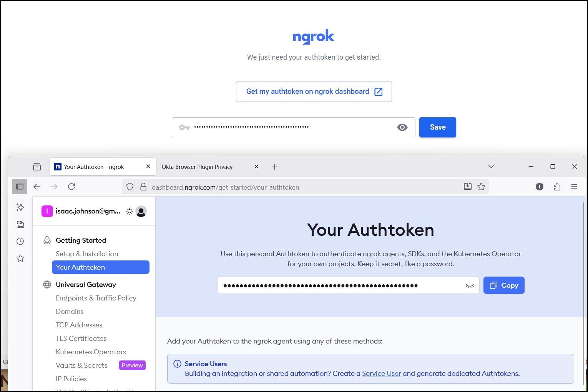This screenshot has width=588, height=392.
Task: Click the Firefox bookmark star icon
Action: point(481,187)
